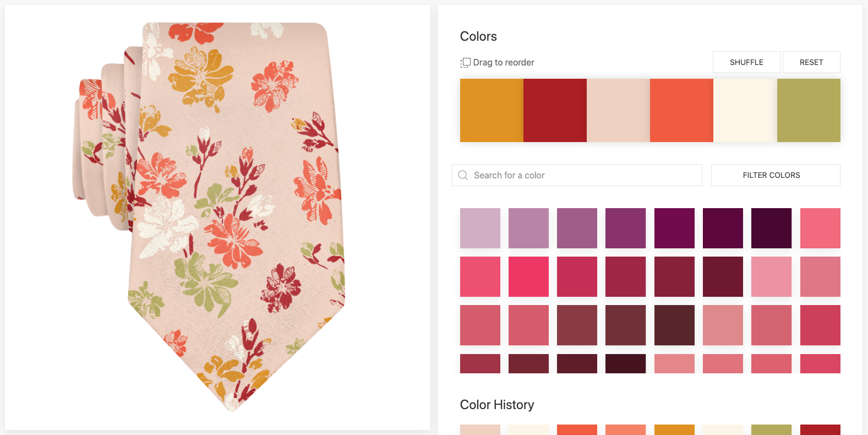Select the orange palette swatch
The height and width of the screenshot is (435, 868).
[492, 110]
